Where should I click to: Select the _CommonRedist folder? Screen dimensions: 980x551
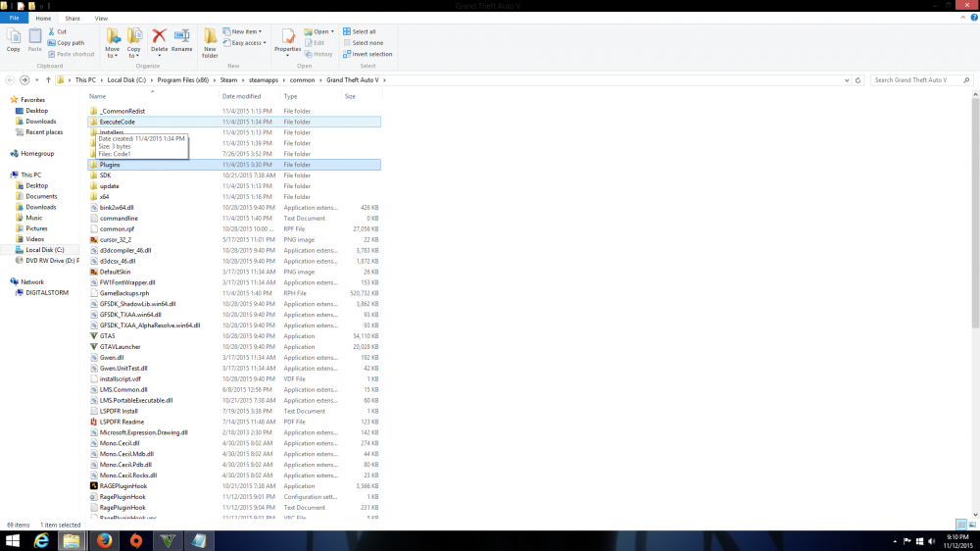[x=122, y=111]
